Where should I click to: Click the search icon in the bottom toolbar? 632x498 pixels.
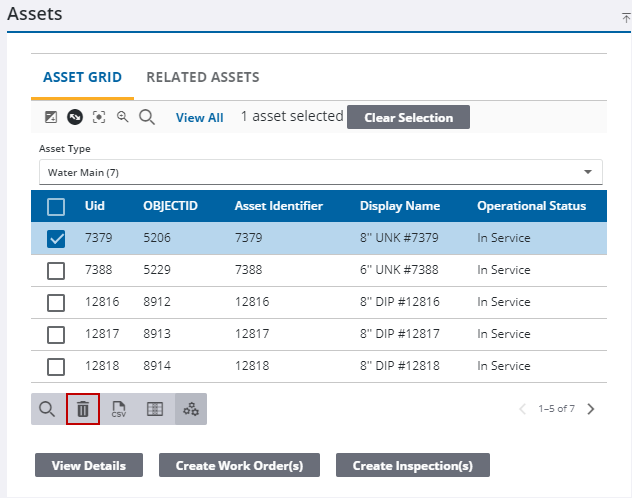tap(47, 409)
